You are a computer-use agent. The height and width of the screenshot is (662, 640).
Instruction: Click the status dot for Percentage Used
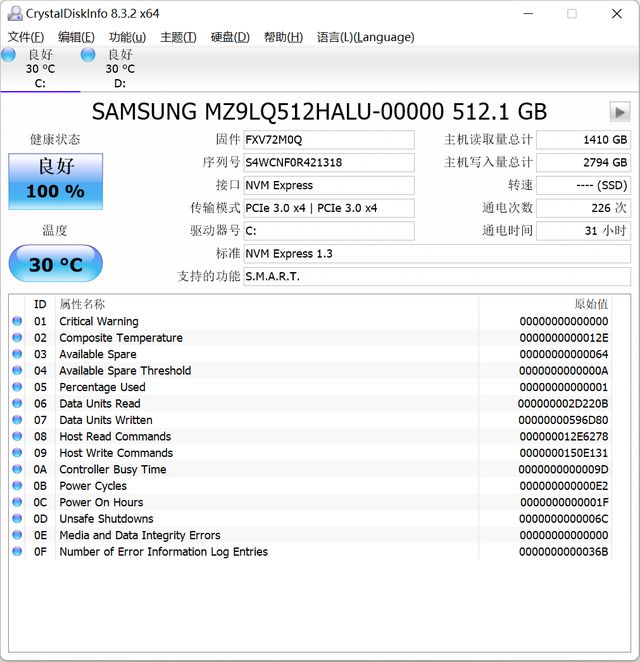click(17, 387)
